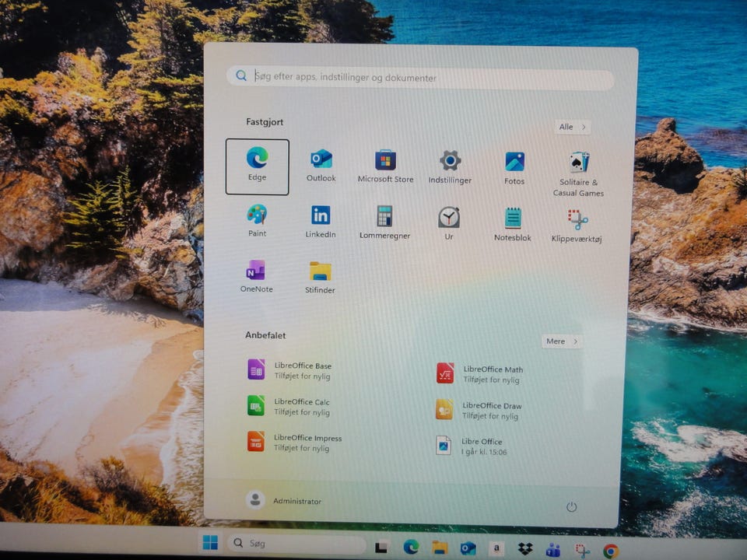Click the Administrator user account button
This screenshot has width=747, height=560.
[x=284, y=501]
